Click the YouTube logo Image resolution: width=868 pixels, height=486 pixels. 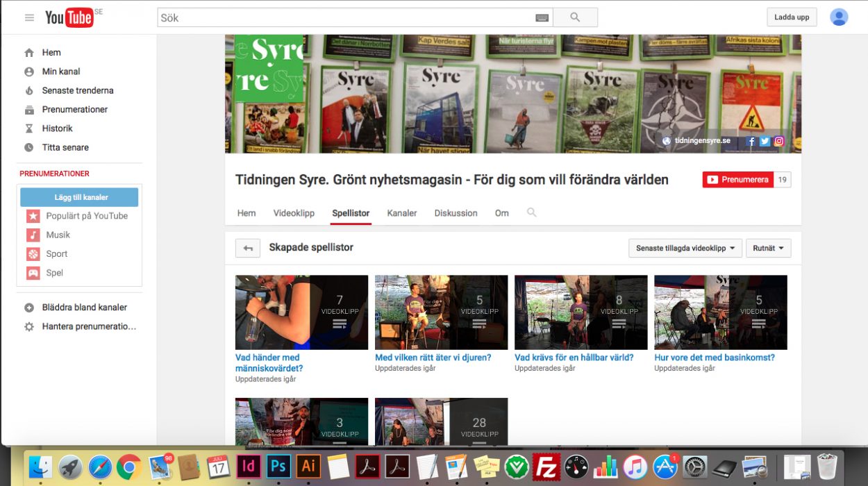tap(69, 18)
